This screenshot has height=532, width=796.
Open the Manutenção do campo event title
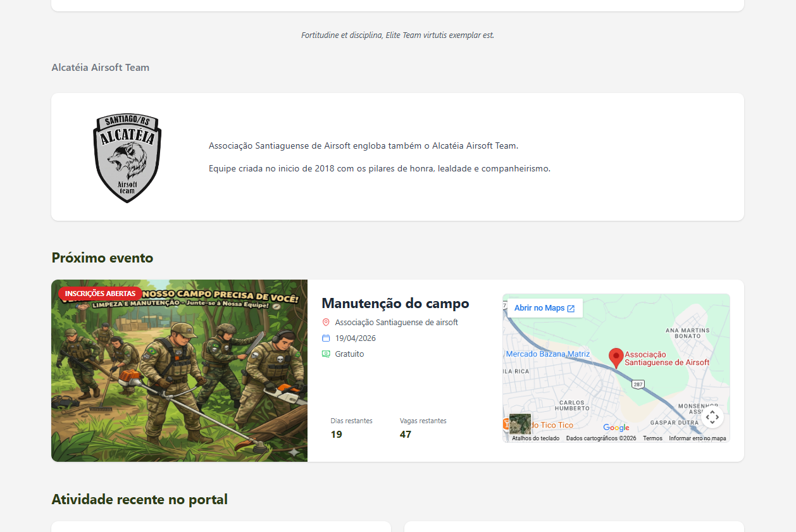[395, 304]
